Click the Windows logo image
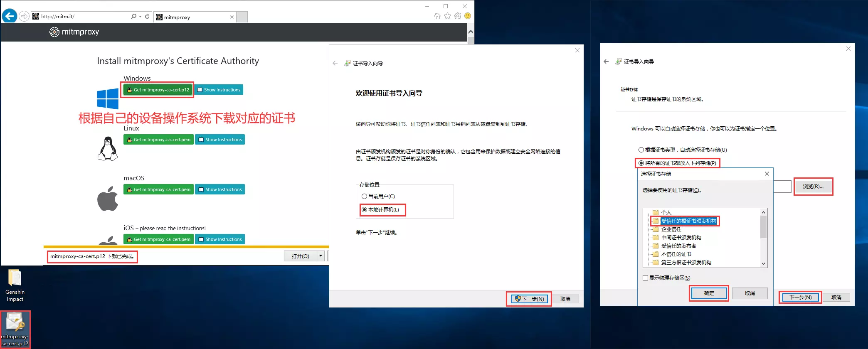868x349 pixels. coord(108,99)
